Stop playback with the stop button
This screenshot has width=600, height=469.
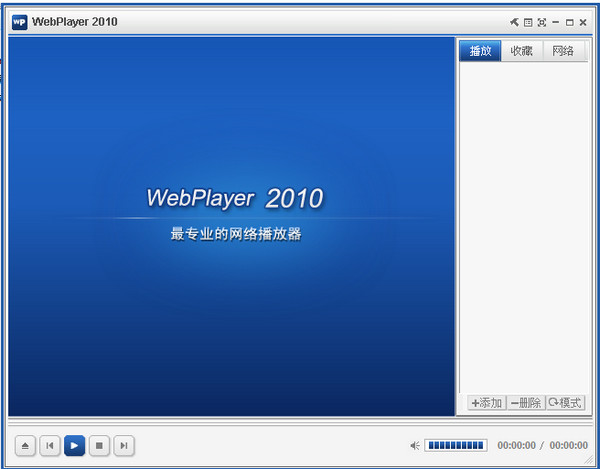pyautogui.click(x=99, y=446)
